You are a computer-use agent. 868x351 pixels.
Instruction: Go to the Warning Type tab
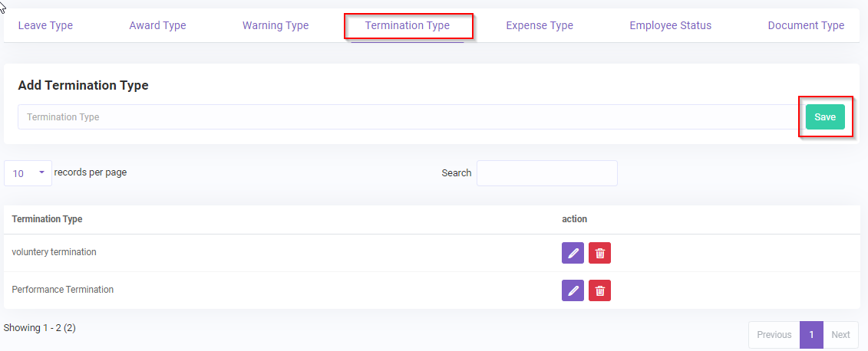click(276, 25)
